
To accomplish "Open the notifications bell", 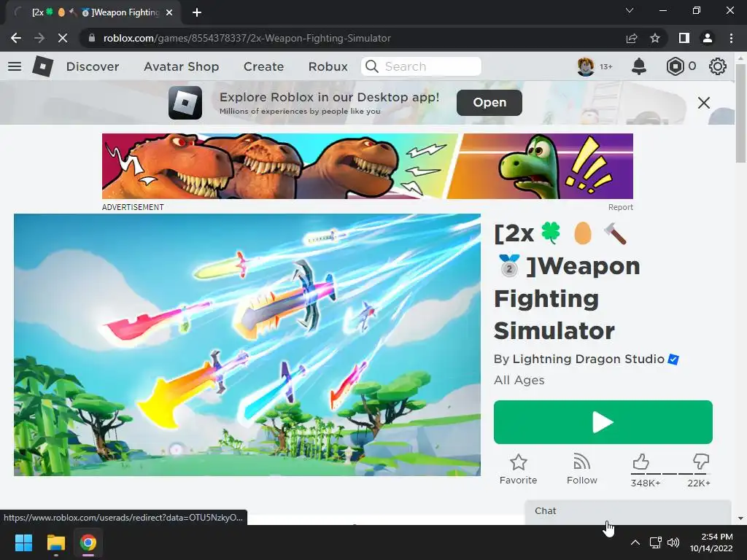I will click(639, 66).
